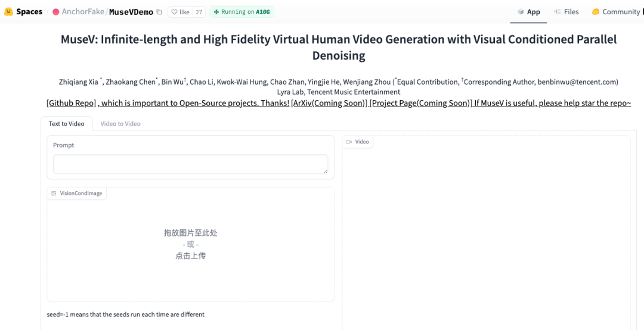Select the Text to Video tab

click(66, 124)
